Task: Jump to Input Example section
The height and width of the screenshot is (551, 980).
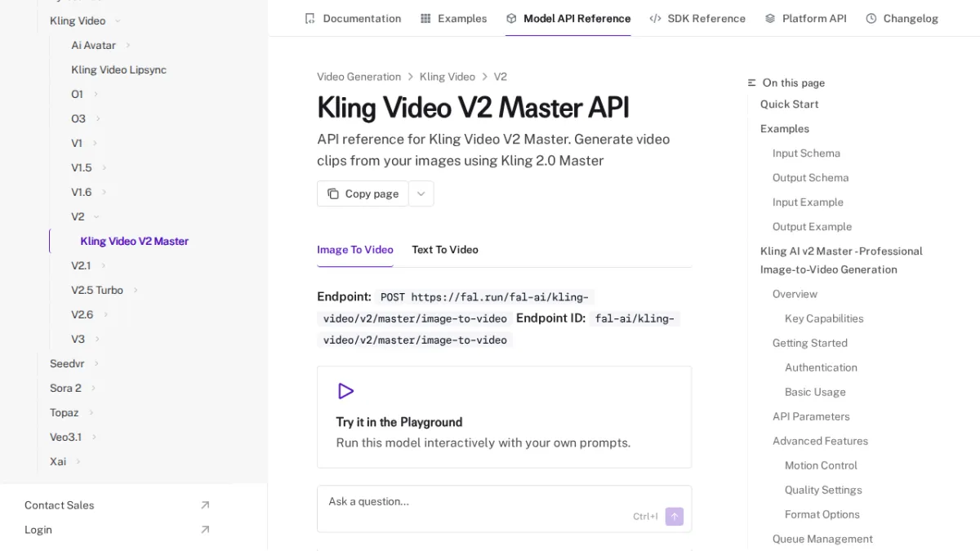Action: (x=808, y=202)
